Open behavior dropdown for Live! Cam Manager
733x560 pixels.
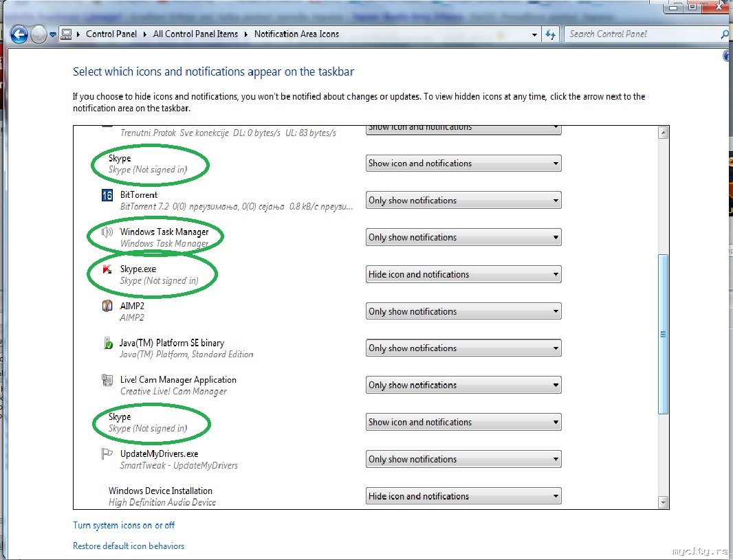(x=463, y=385)
